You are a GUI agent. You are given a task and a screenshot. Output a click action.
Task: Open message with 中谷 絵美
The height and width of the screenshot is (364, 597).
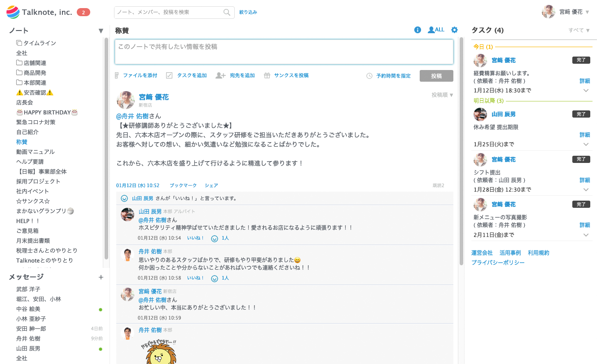point(28,309)
